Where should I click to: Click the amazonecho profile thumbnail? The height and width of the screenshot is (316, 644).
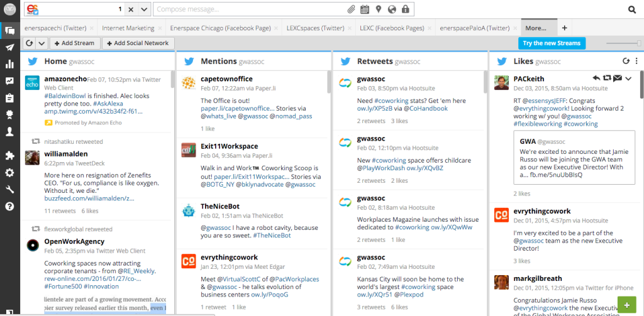tap(32, 83)
